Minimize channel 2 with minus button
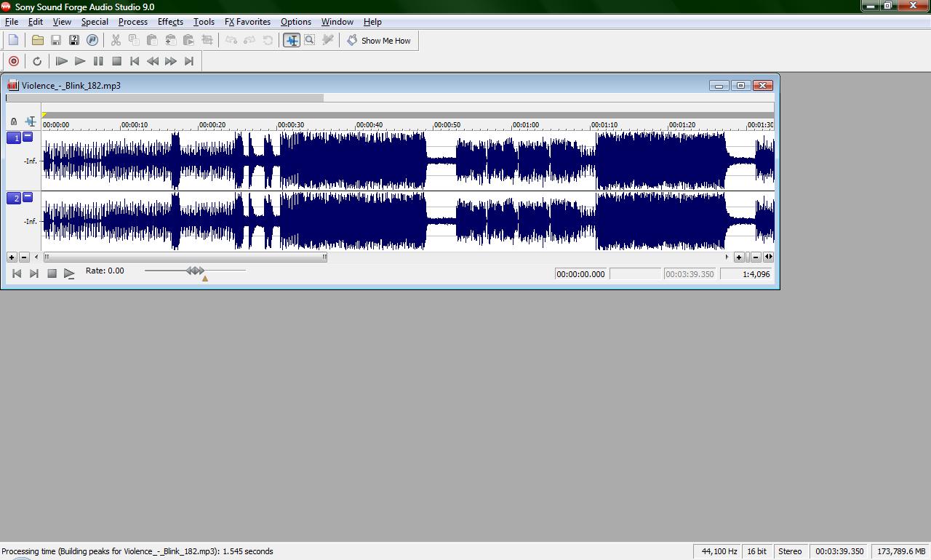 pos(28,196)
